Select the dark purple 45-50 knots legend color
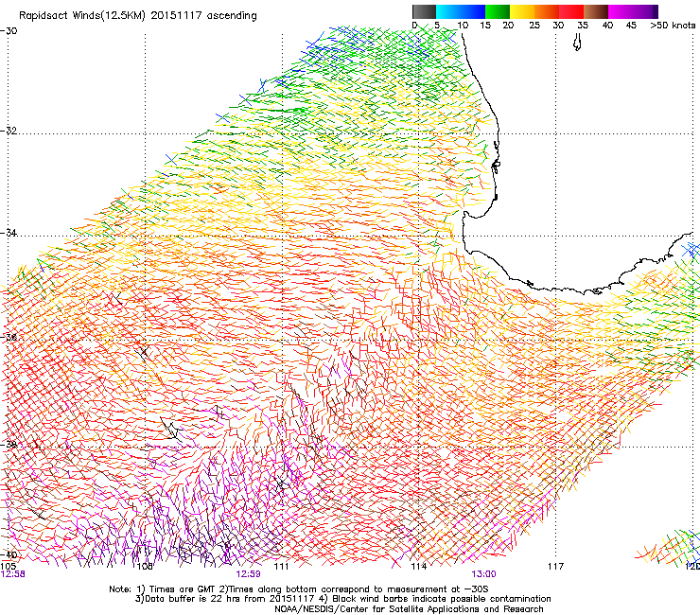Image resolution: width=700 pixels, height=615 pixels. pyautogui.click(x=645, y=11)
